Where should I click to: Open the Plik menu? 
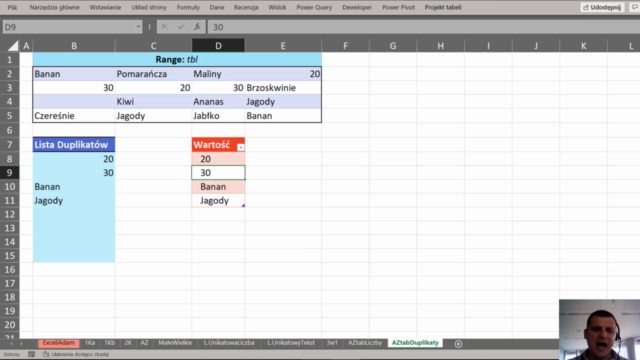(12, 7)
